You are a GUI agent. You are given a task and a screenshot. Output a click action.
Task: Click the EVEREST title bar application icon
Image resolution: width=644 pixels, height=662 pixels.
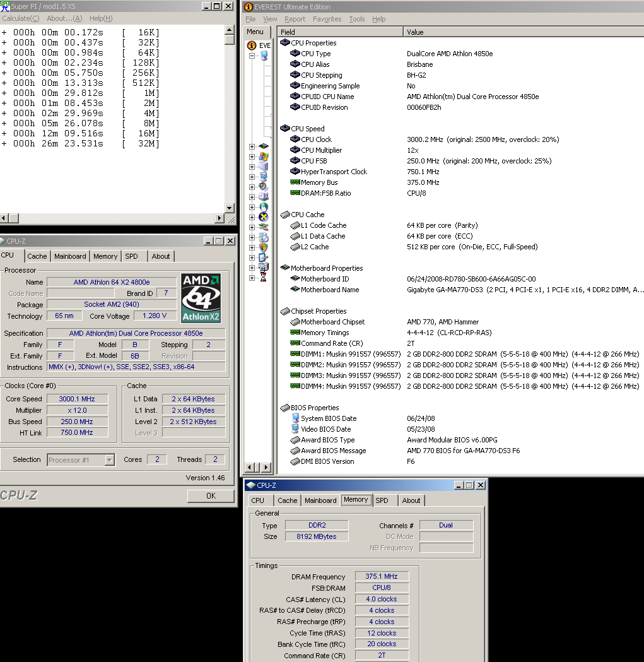pyautogui.click(x=249, y=7)
